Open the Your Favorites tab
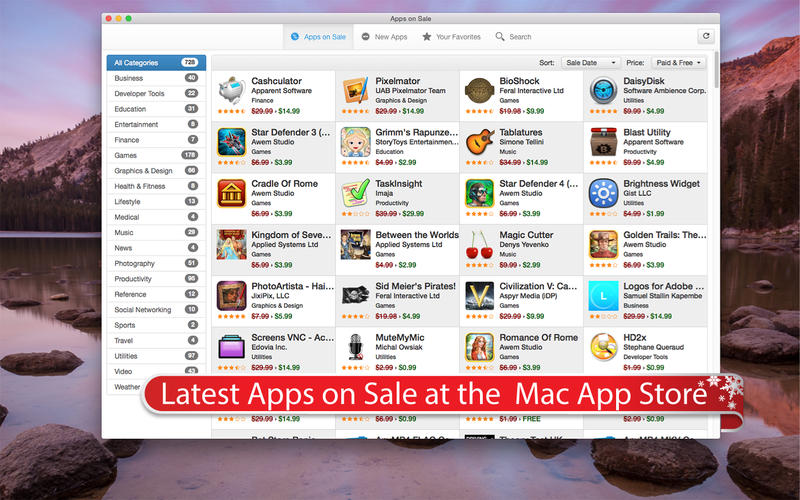 tap(451, 37)
